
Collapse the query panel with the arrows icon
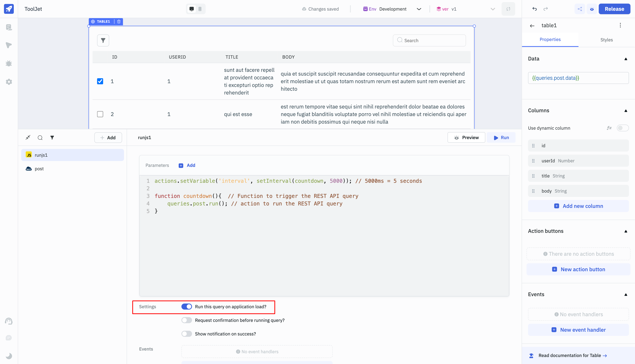(x=28, y=138)
